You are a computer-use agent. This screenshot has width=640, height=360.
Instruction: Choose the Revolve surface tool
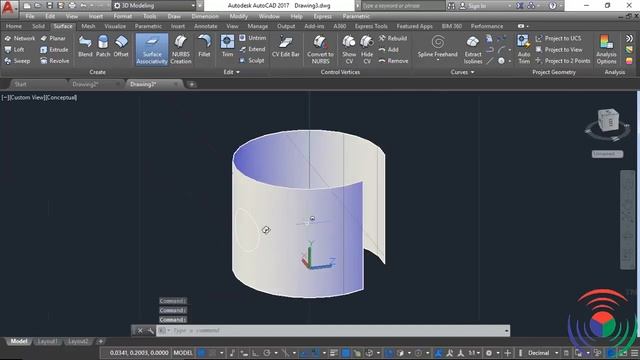pyautogui.click(x=55, y=61)
